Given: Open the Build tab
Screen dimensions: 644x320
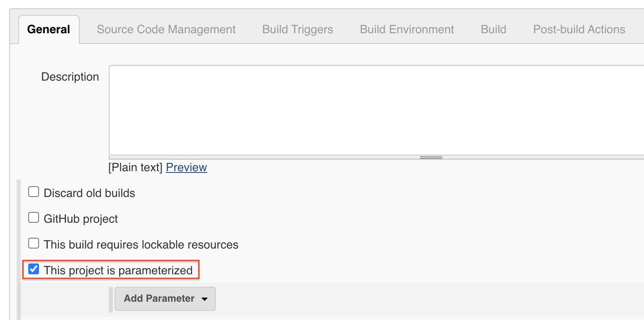Looking at the screenshot, I should coord(493,29).
